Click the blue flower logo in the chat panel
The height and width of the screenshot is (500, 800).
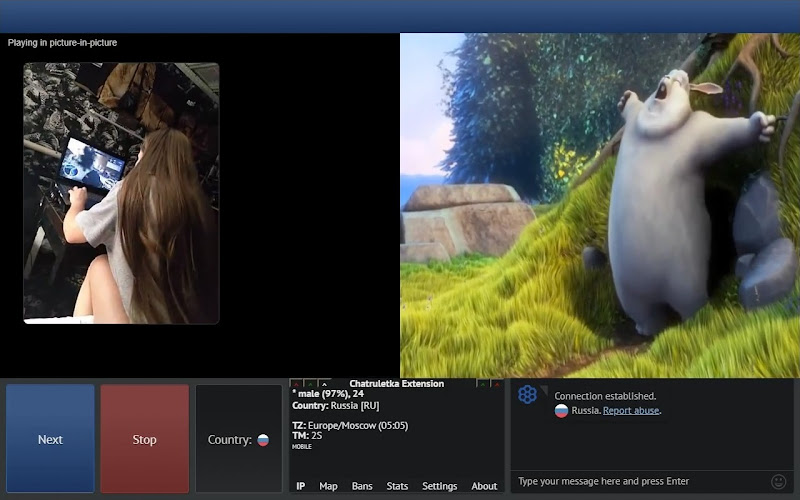528,394
